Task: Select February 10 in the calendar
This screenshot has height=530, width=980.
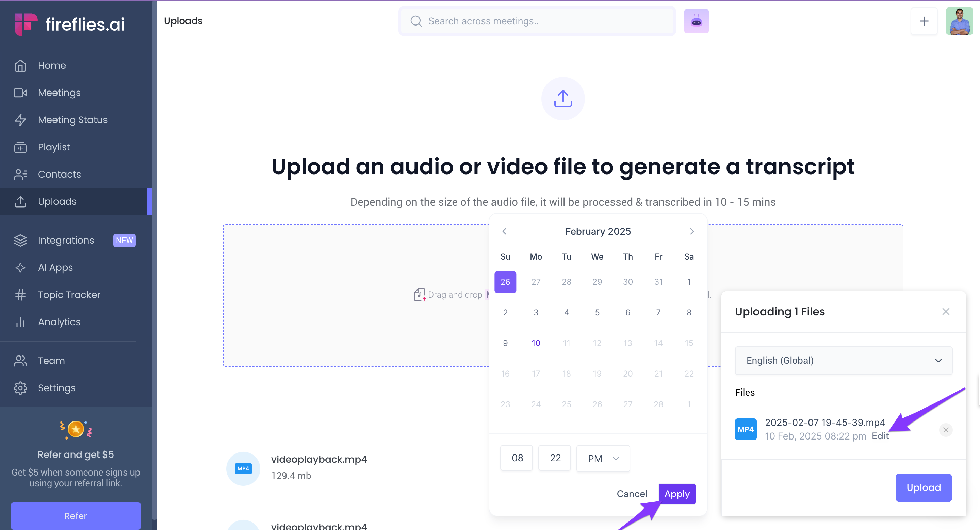Action: (536, 343)
